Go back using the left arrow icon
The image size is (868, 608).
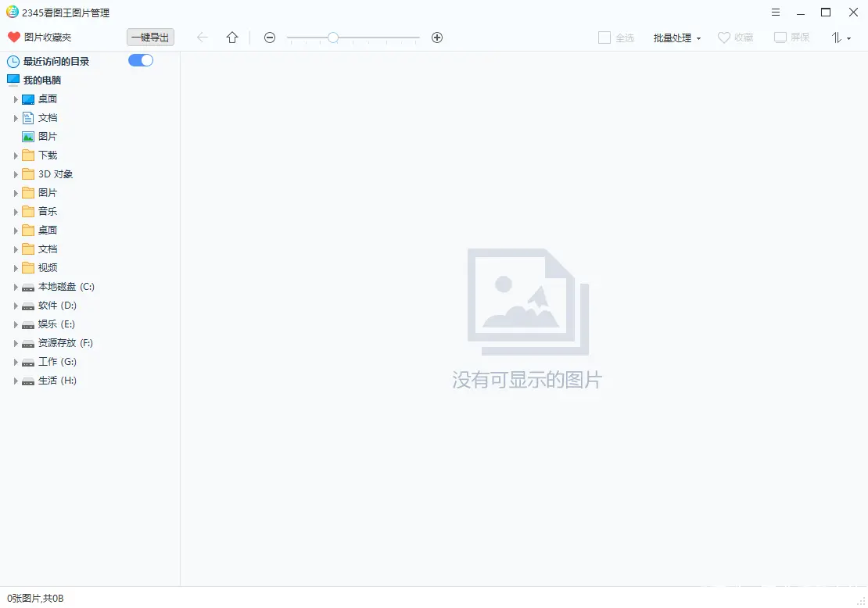(x=203, y=37)
